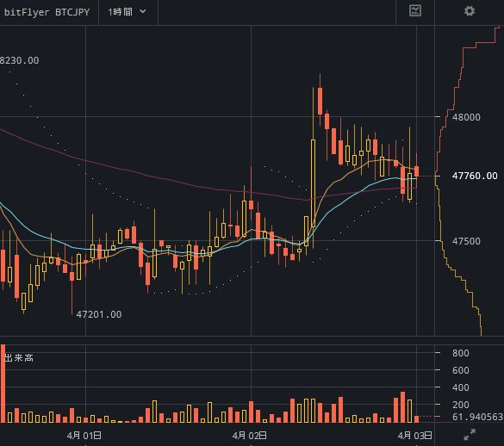Screen dimensions: 504x446
Task: Open the 1時間 timeframe dropdown
Action: pos(128,12)
